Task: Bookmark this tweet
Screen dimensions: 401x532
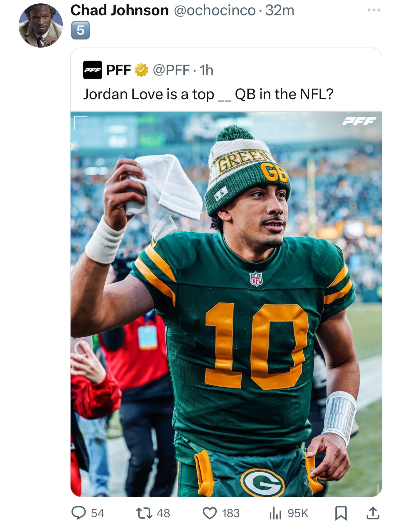Action: coord(341,513)
